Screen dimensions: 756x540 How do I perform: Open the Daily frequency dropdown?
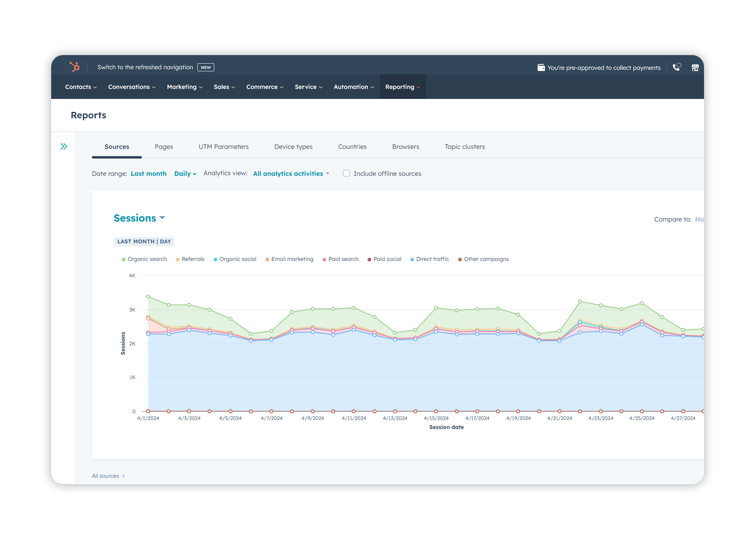coord(185,173)
